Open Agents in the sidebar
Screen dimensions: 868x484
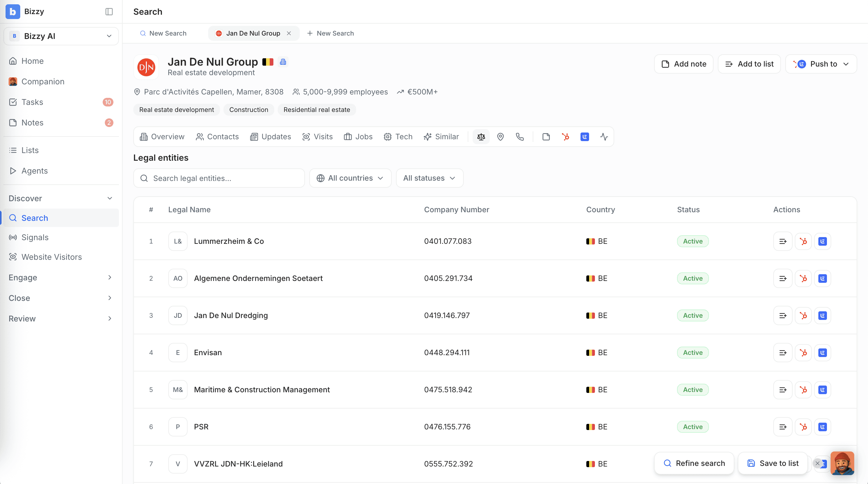[61, 171]
